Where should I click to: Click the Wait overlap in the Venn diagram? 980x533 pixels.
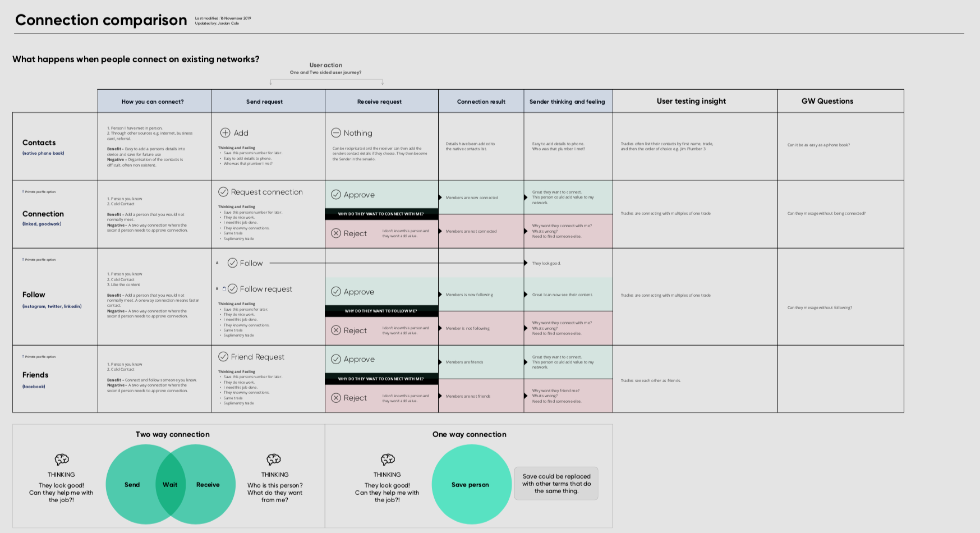pyautogui.click(x=170, y=485)
